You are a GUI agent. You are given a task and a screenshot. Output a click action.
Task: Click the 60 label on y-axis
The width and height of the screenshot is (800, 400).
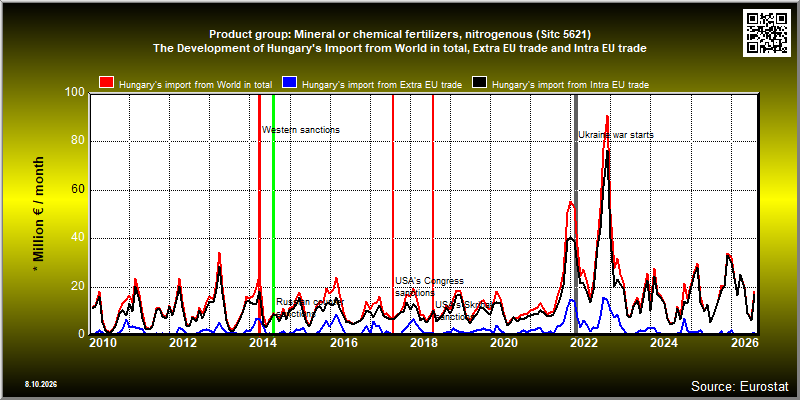[78, 189]
